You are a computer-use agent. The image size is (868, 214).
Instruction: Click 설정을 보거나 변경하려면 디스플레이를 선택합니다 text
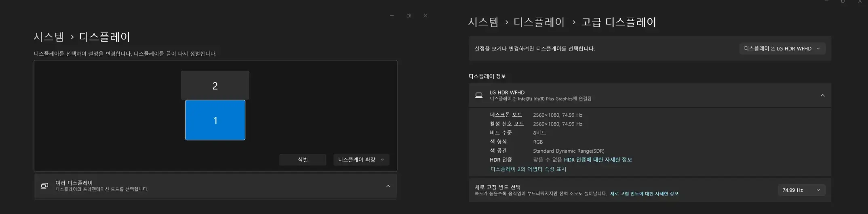tap(534, 48)
